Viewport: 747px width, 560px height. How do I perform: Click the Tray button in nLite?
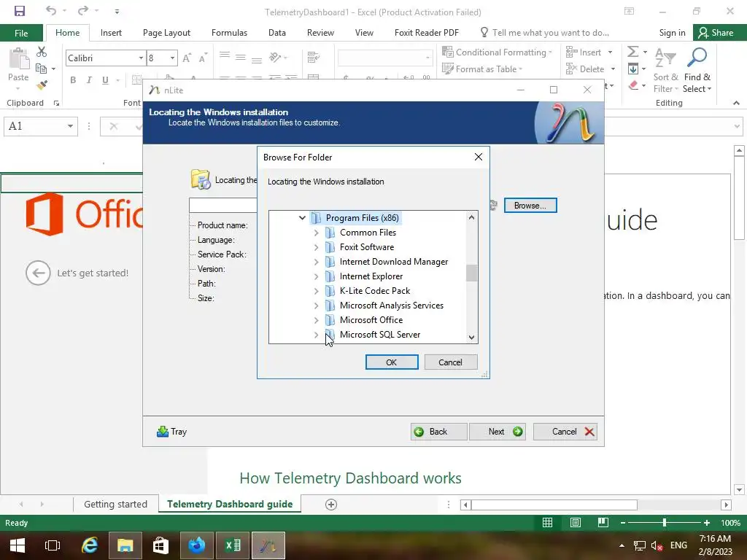pos(172,432)
